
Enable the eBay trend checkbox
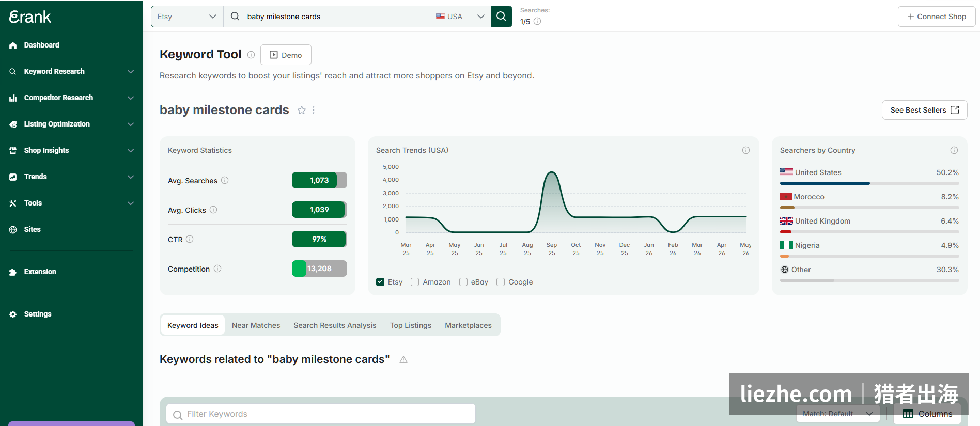click(463, 282)
